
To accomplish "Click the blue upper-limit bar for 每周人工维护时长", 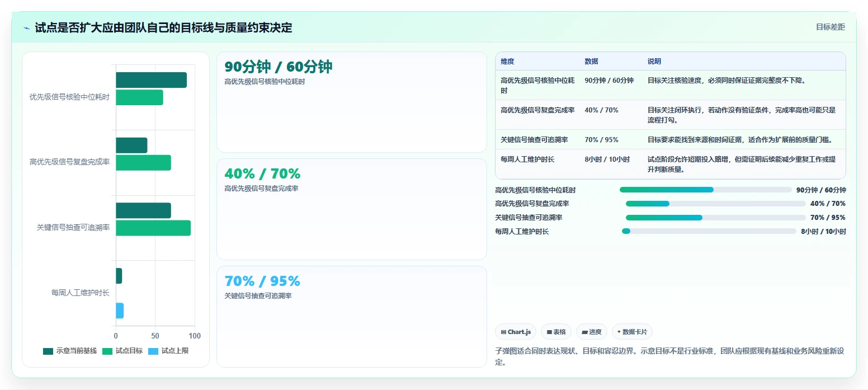I will (120, 311).
